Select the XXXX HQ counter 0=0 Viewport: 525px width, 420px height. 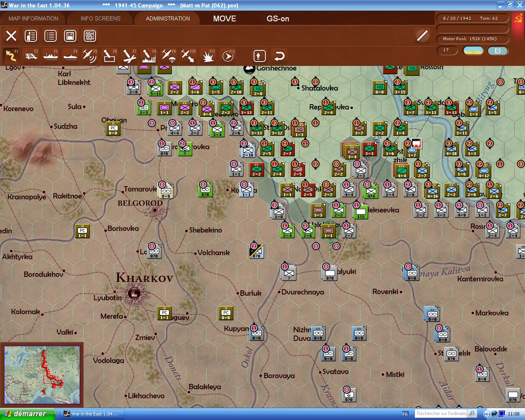tap(380, 88)
